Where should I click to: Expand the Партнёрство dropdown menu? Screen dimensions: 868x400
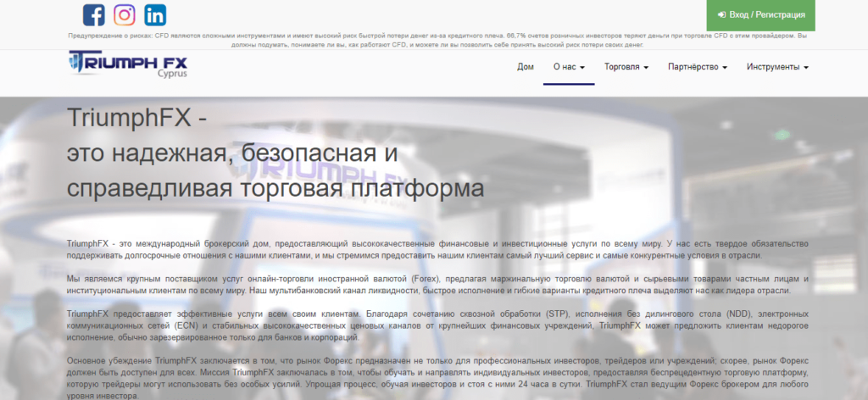698,67
